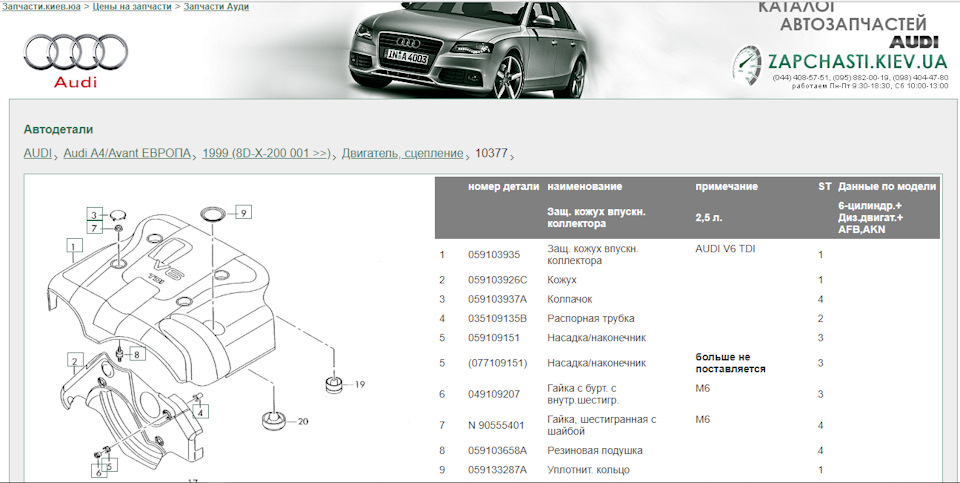
Task: Click the '2,5 л.' note in header row
Action: (x=708, y=217)
